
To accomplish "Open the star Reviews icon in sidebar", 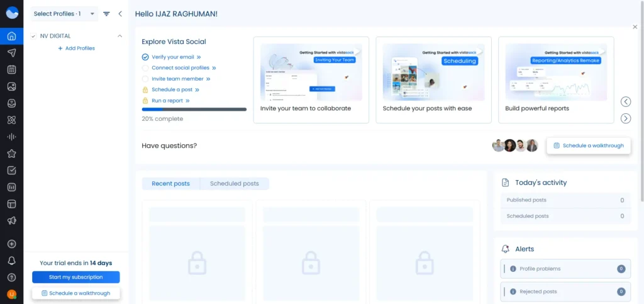I will (11, 154).
